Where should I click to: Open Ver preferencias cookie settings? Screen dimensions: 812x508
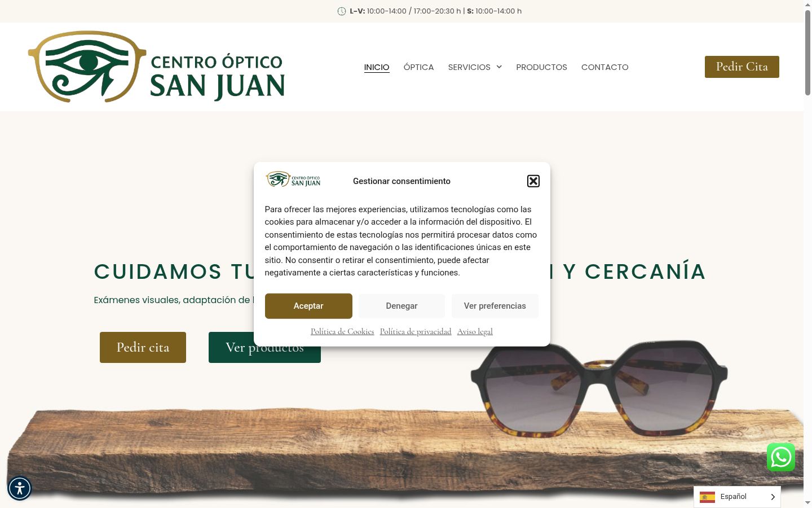(x=495, y=306)
